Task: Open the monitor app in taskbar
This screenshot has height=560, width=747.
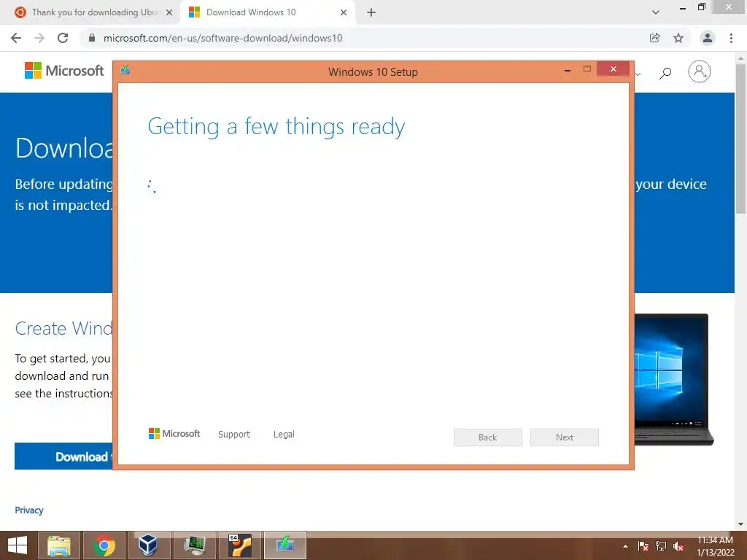Action: click(x=194, y=545)
